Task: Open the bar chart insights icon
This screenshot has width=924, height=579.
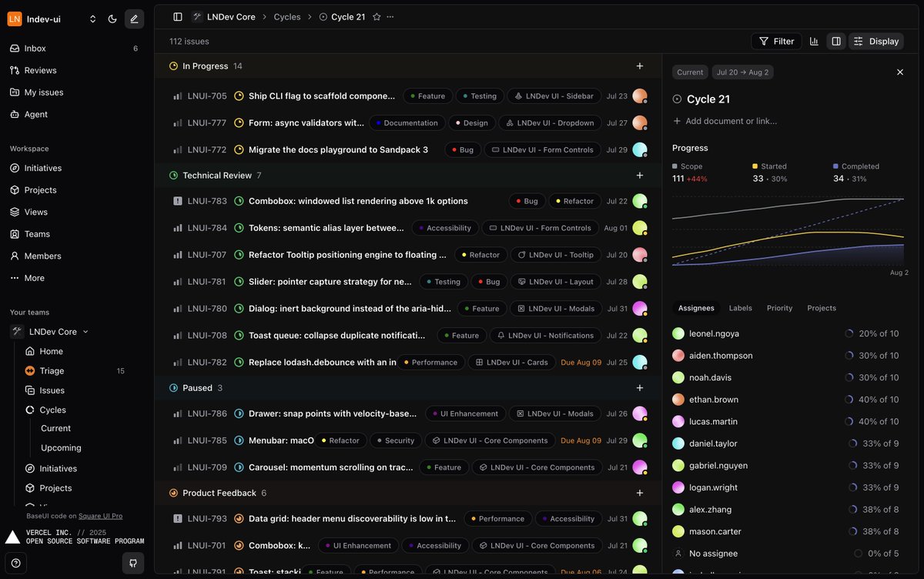Action: (814, 42)
